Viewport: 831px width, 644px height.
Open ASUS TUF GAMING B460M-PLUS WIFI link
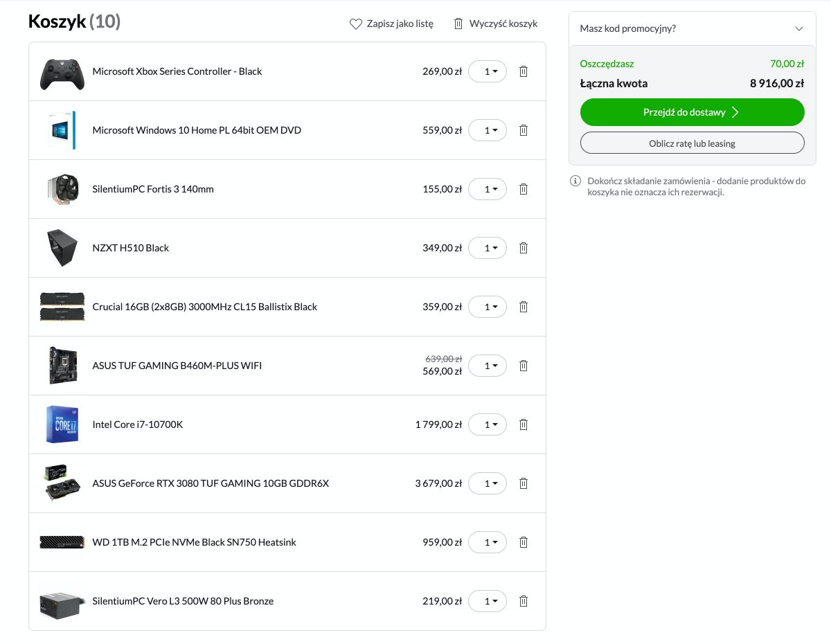[177, 366]
